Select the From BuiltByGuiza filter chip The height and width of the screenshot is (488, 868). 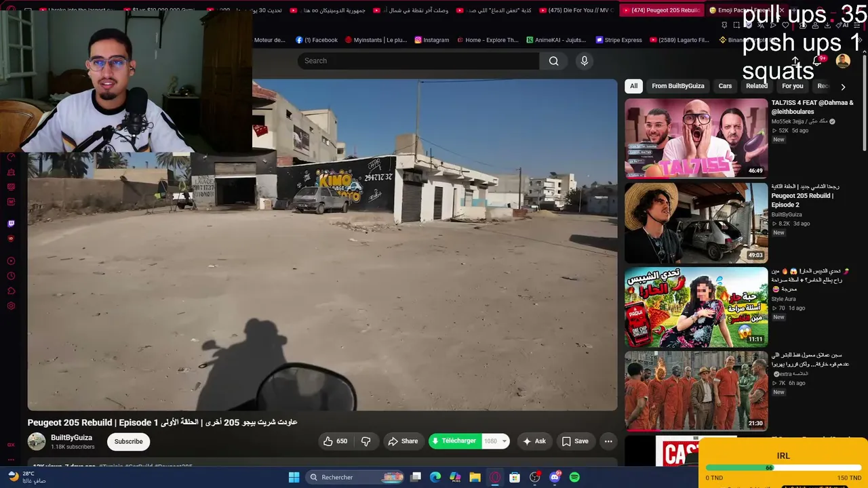click(x=678, y=86)
